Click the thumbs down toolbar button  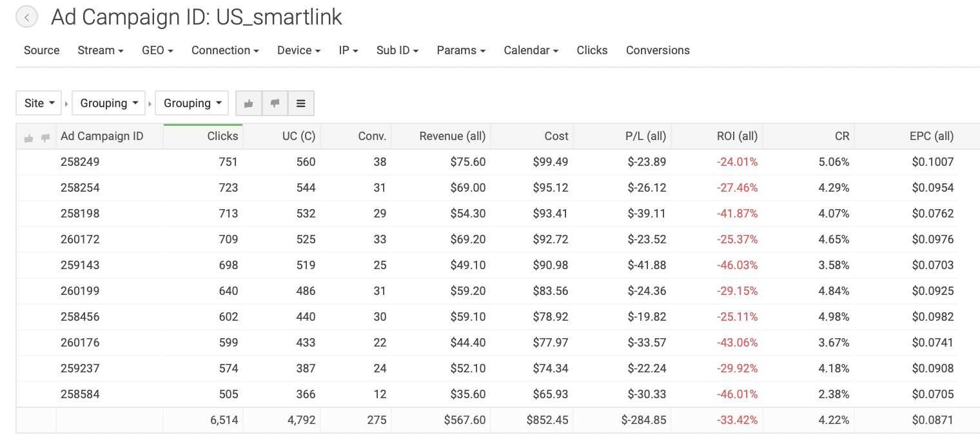275,103
